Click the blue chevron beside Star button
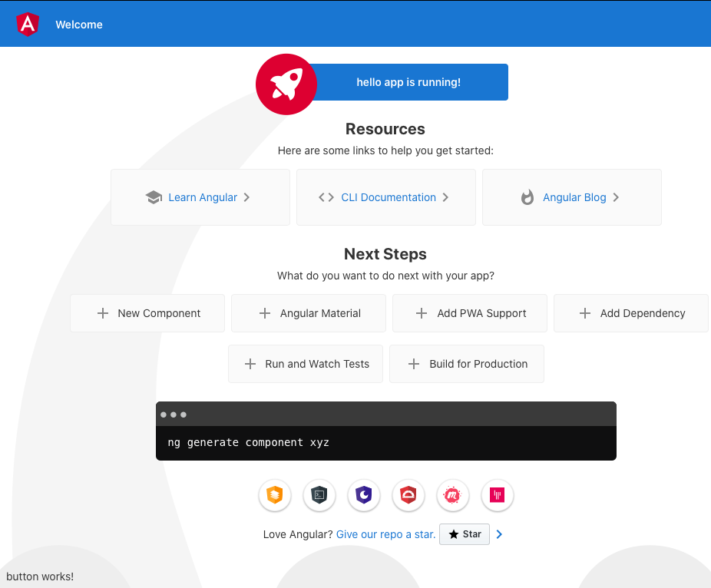711x588 pixels. point(499,534)
